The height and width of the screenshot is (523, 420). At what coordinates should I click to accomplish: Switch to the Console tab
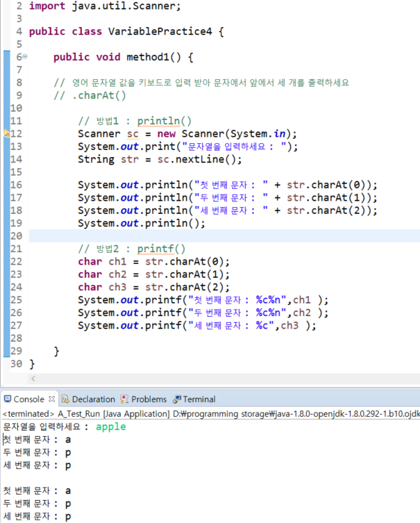28,399
